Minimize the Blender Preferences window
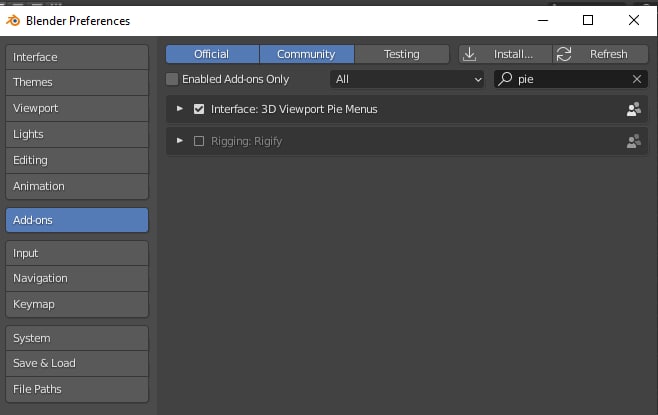Image resolution: width=658 pixels, height=415 pixels. (x=543, y=20)
